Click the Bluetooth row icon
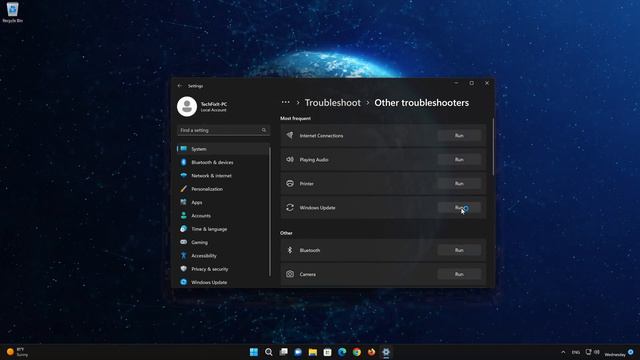This screenshot has height=360, width=640. 290,250
